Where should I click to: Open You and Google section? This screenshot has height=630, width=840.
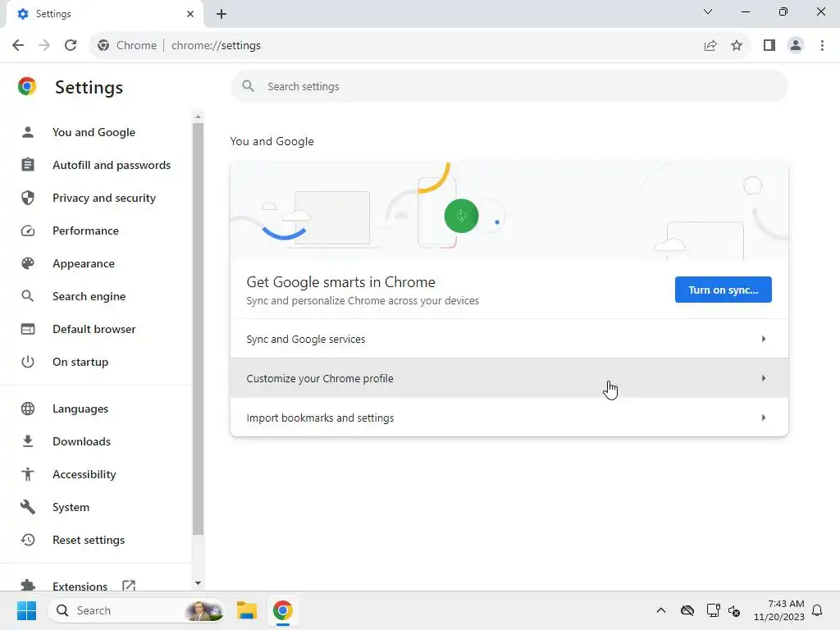pos(94,132)
